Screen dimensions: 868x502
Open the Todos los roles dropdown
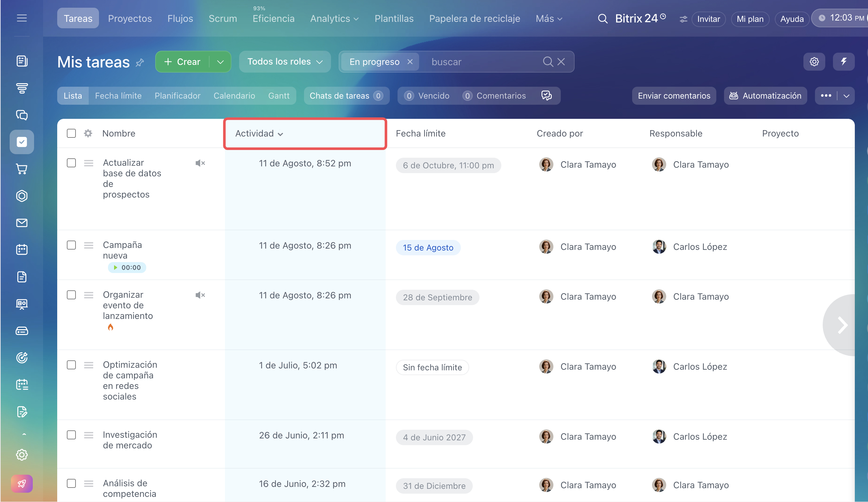coord(285,62)
